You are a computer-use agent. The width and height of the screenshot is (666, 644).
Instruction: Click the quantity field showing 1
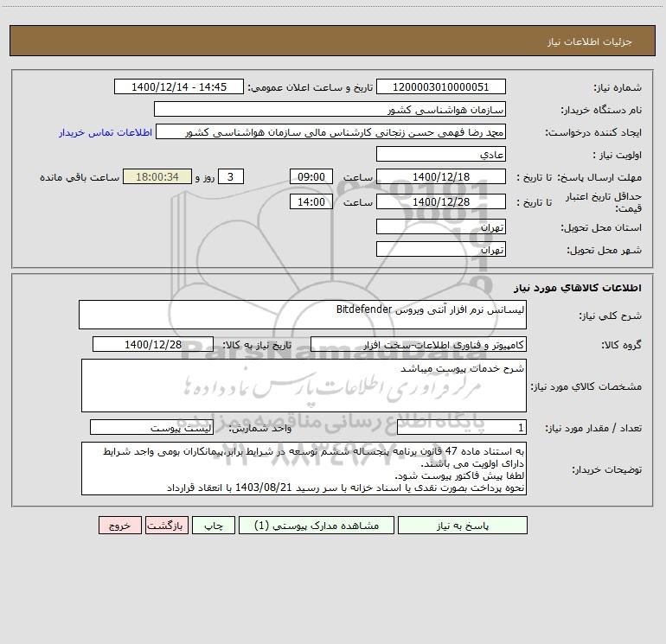tap(462, 428)
